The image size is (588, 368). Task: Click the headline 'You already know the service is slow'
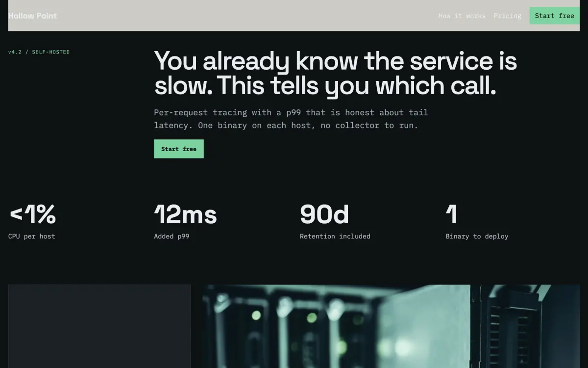coord(336,73)
